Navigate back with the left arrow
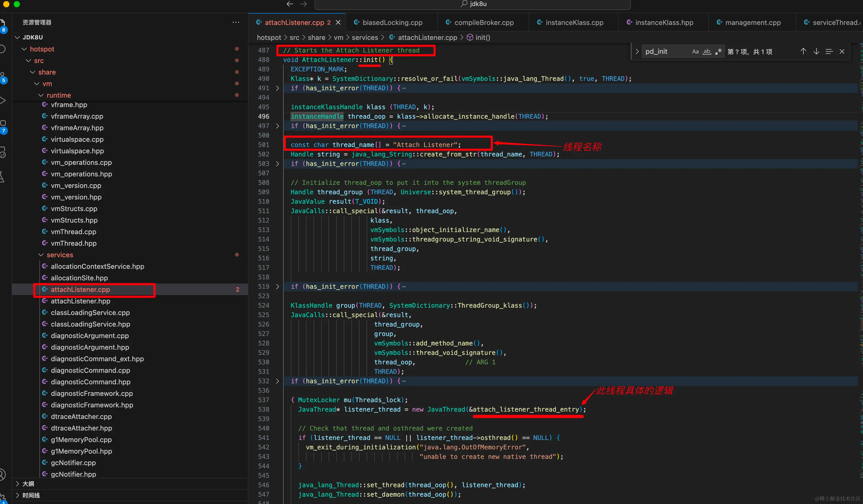The image size is (863, 504). tap(290, 4)
